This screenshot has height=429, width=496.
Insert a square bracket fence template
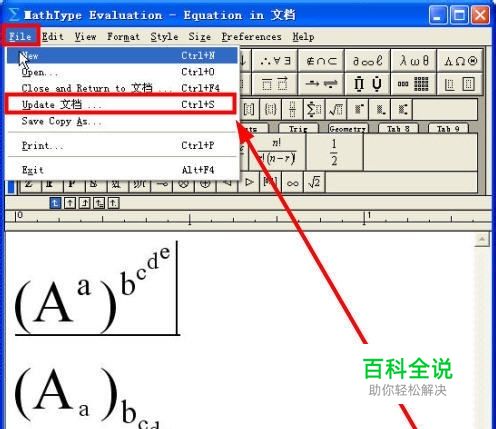249,109
